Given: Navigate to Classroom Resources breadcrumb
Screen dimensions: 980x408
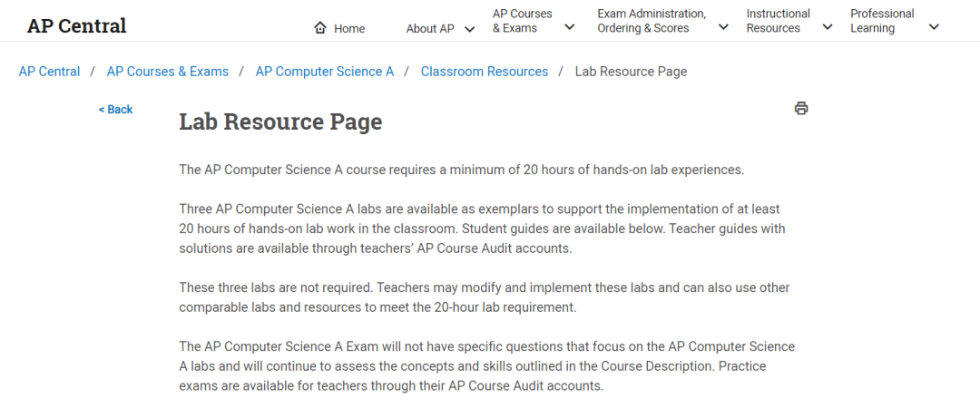Looking at the screenshot, I should (x=485, y=72).
